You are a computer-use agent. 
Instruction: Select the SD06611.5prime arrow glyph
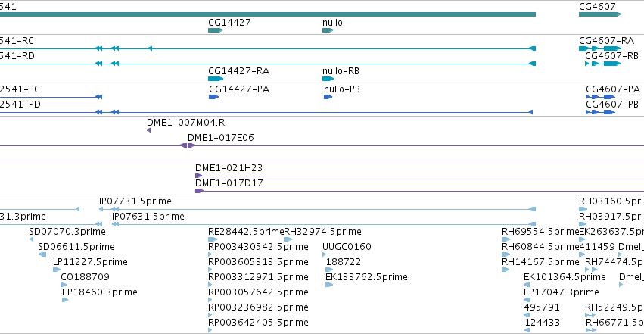tap(42, 254)
